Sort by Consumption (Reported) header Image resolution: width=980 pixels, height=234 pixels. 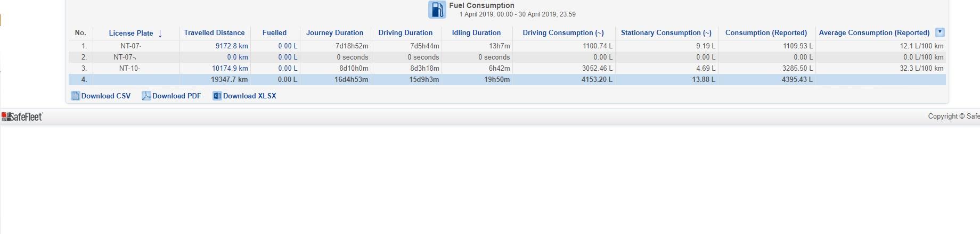(x=766, y=33)
